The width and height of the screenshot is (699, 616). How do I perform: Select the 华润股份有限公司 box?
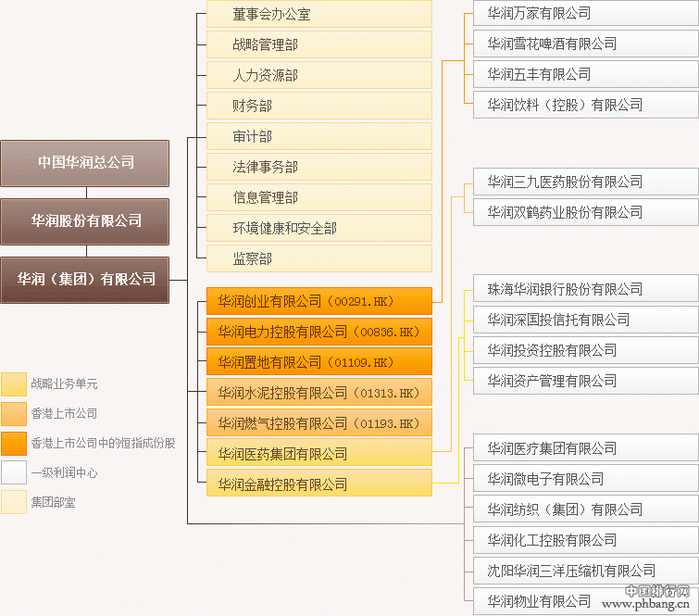tap(84, 221)
